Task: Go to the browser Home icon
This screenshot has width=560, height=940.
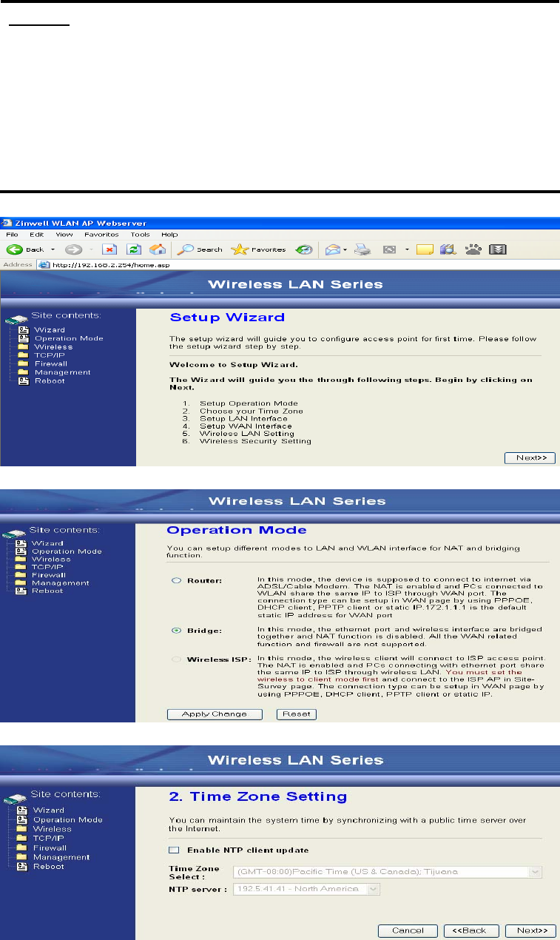Action: (x=158, y=249)
